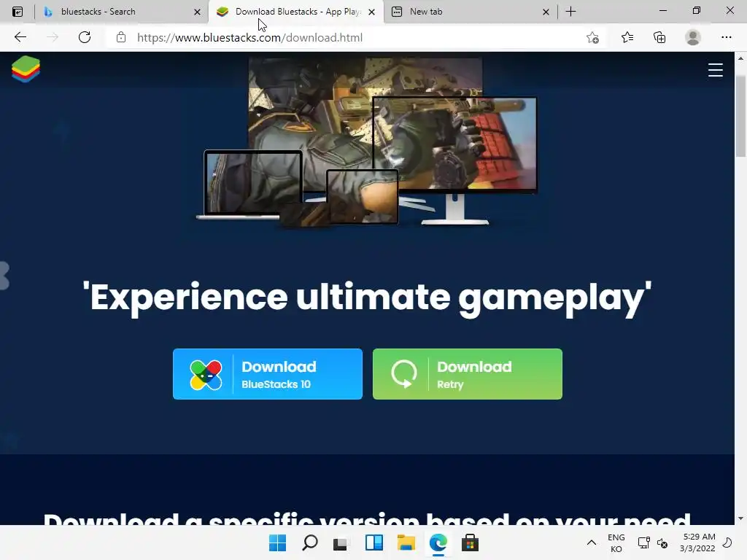Close the Download Bluestacks tab
This screenshot has width=747, height=560.
coord(371,12)
